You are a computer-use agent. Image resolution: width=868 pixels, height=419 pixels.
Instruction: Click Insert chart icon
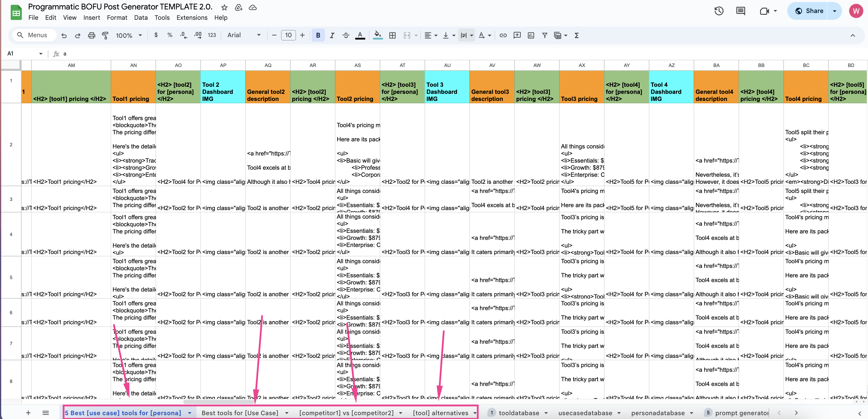coord(531,35)
